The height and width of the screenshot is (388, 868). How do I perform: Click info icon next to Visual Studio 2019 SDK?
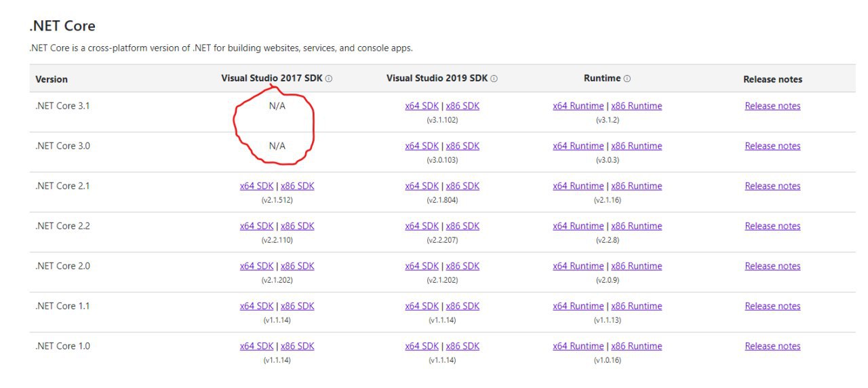494,79
